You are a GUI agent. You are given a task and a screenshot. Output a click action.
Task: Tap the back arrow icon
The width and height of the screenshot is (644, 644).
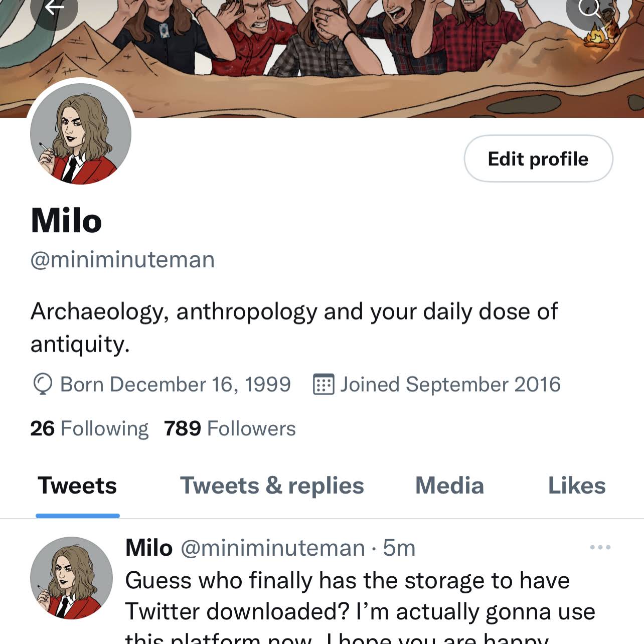pos(54,8)
